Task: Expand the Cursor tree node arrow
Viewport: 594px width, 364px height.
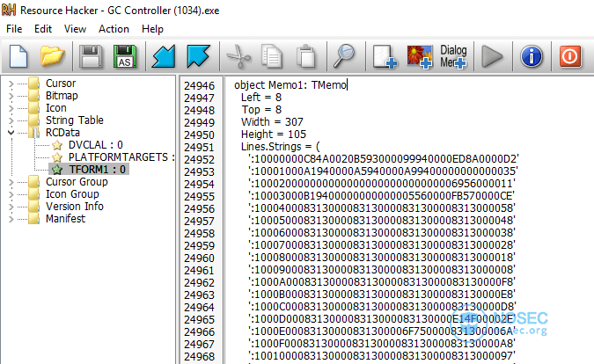Action: point(11,84)
